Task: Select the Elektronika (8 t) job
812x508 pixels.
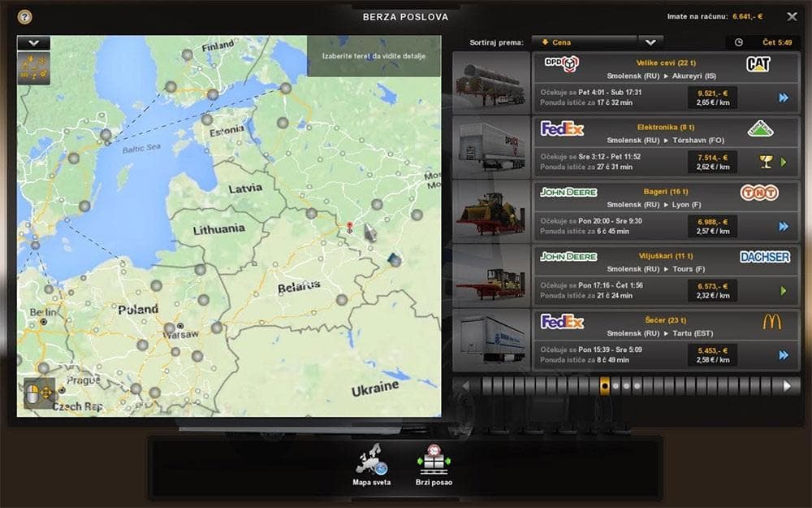Action: 666,146
